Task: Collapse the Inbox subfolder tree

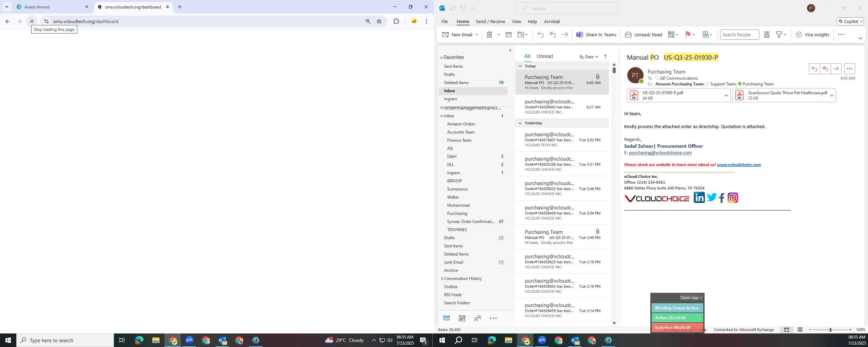Action: click(442, 116)
